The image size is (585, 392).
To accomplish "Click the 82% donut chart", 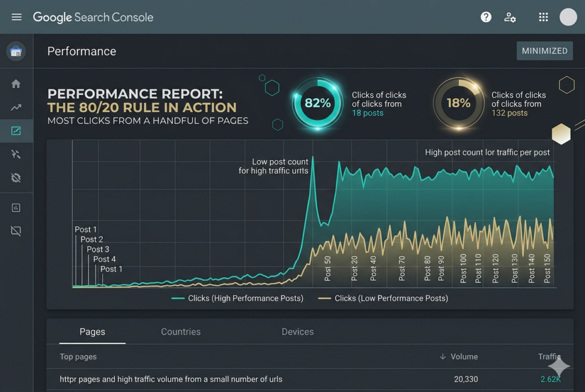I will pyautogui.click(x=318, y=103).
